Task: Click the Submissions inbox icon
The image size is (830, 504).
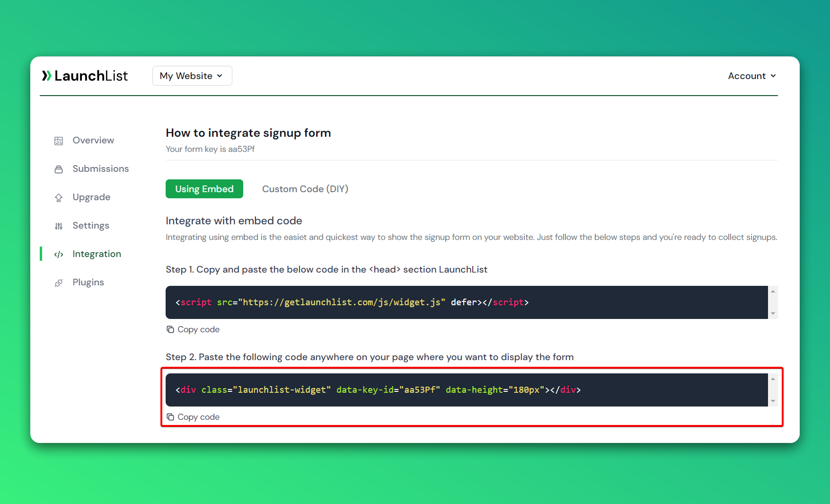Action: [x=59, y=169]
